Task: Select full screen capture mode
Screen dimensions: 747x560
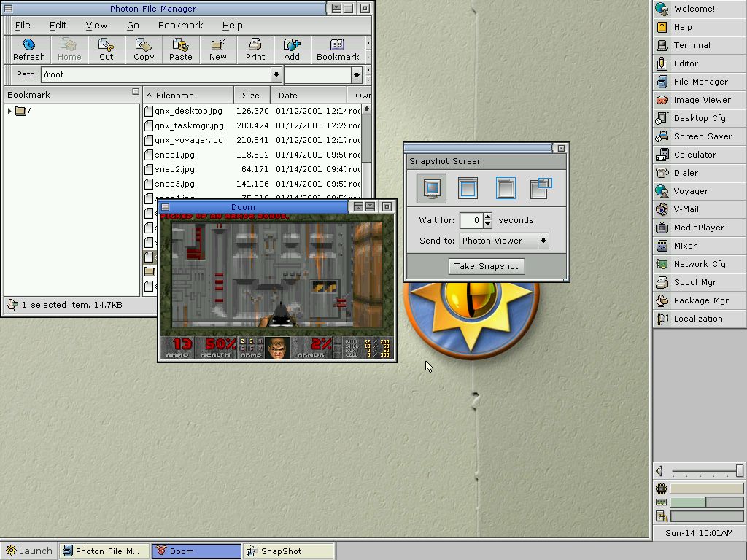Action: pyautogui.click(x=432, y=188)
